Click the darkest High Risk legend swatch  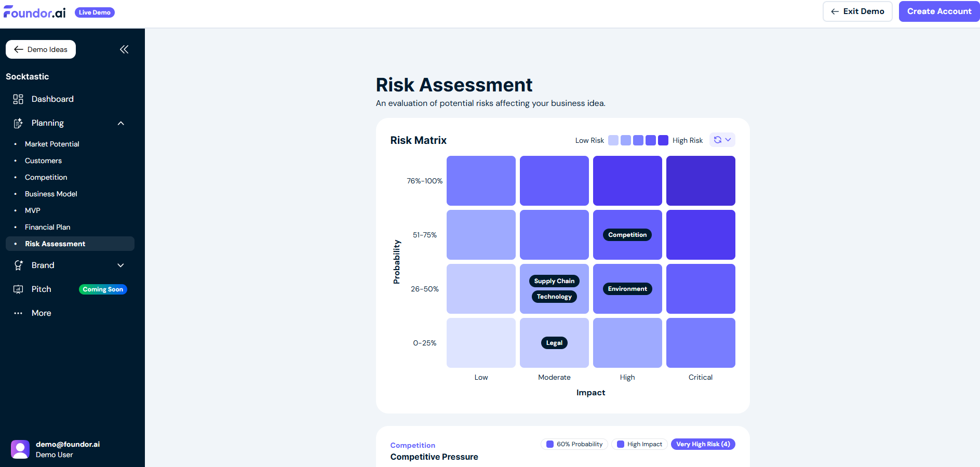pyautogui.click(x=663, y=140)
